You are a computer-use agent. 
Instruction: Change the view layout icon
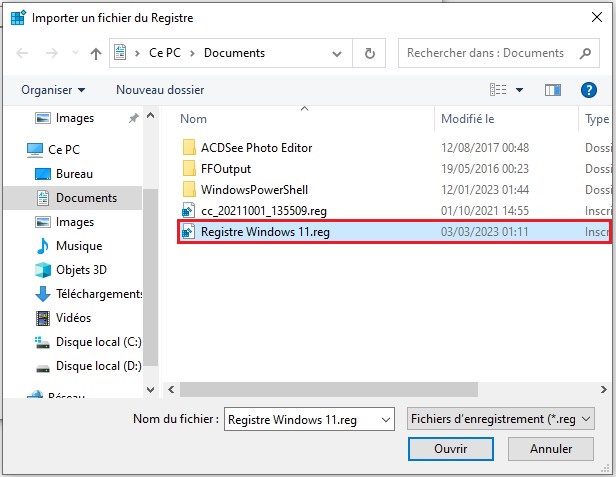(498, 90)
